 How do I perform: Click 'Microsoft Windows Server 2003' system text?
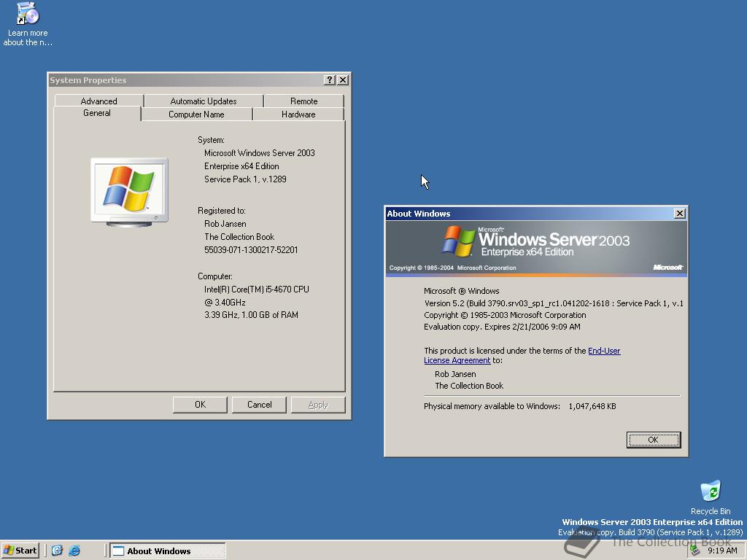(259, 153)
